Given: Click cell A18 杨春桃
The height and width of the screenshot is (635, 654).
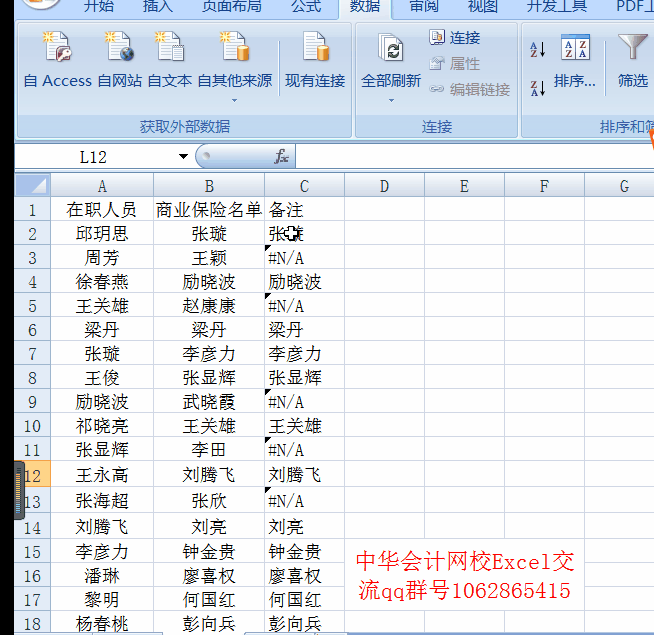Looking at the screenshot, I should (102, 623).
